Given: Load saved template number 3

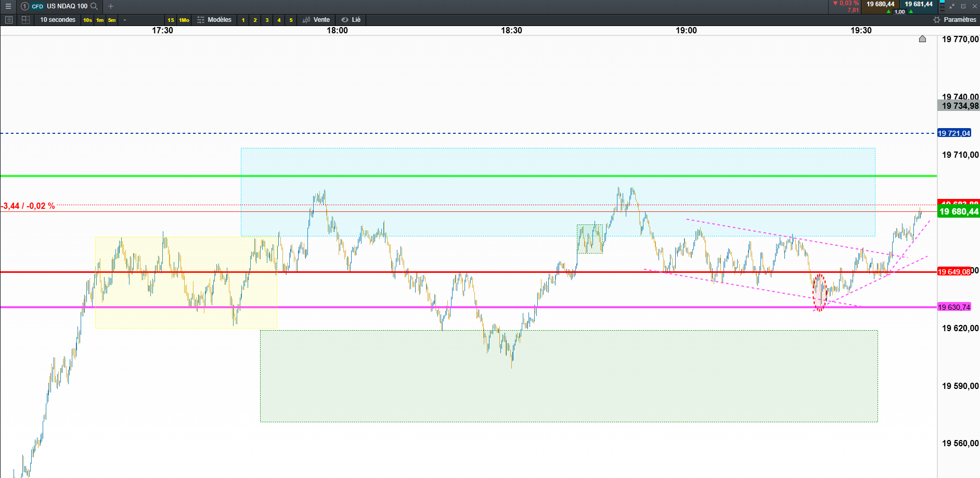Looking at the screenshot, I should pyautogui.click(x=267, y=20).
